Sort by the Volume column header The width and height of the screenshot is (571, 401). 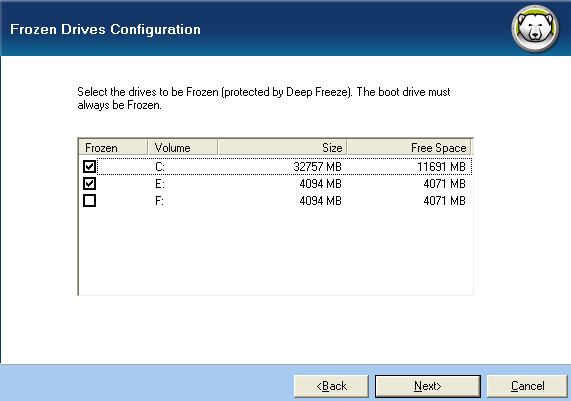click(183, 148)
